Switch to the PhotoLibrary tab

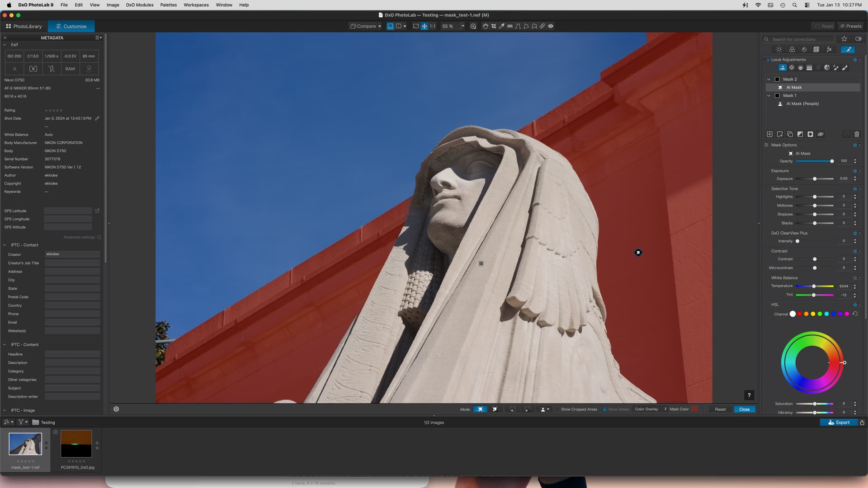click(24, 26)
